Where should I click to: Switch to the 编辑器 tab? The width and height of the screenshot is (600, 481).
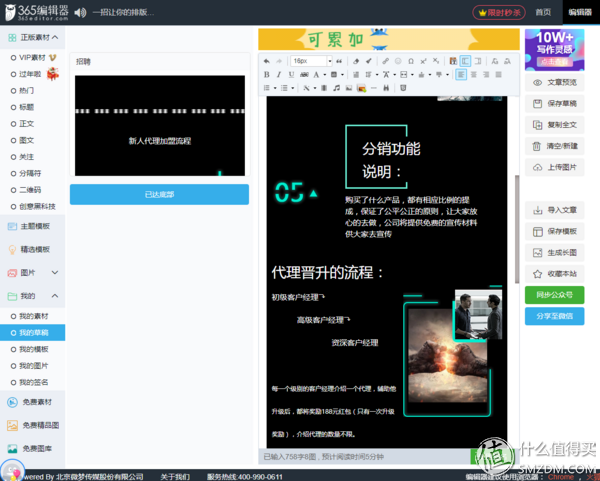(x=580, y=13)
